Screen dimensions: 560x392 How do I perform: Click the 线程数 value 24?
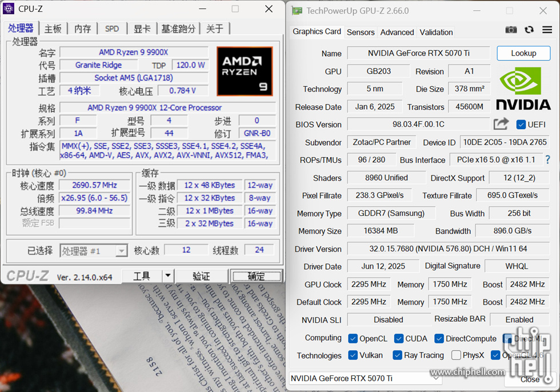click(259, 250)
